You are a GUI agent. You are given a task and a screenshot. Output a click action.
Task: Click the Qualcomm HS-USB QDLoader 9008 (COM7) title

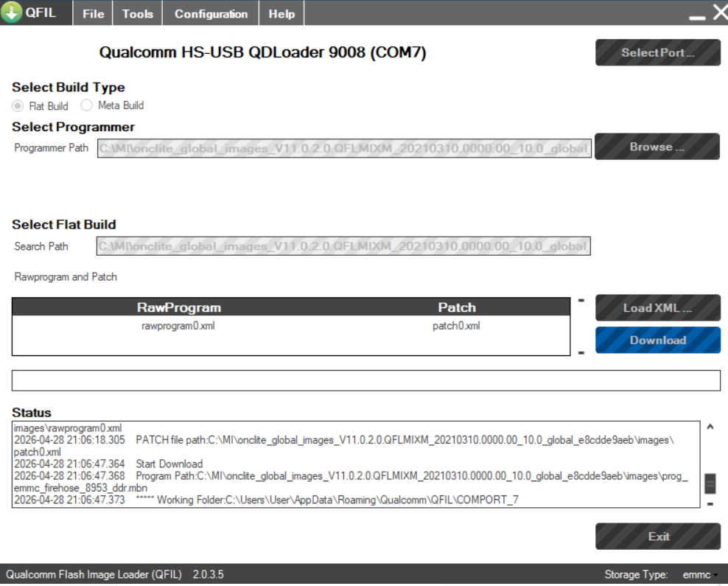point(262,52)
